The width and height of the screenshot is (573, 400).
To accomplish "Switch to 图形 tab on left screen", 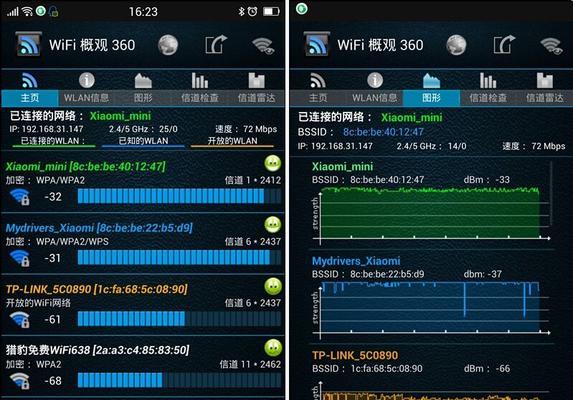I will [143, 88].
